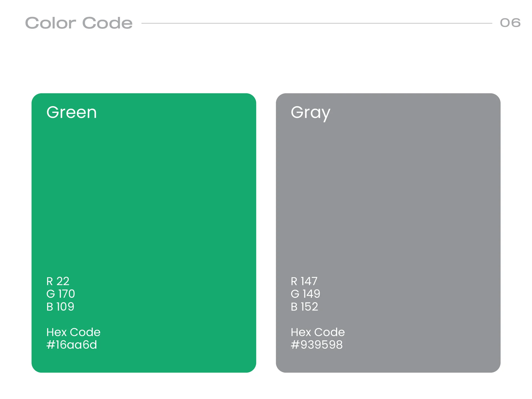This screenshot has width=532, height=399.
Task: Click the Color Code heading
Action: 79,23
